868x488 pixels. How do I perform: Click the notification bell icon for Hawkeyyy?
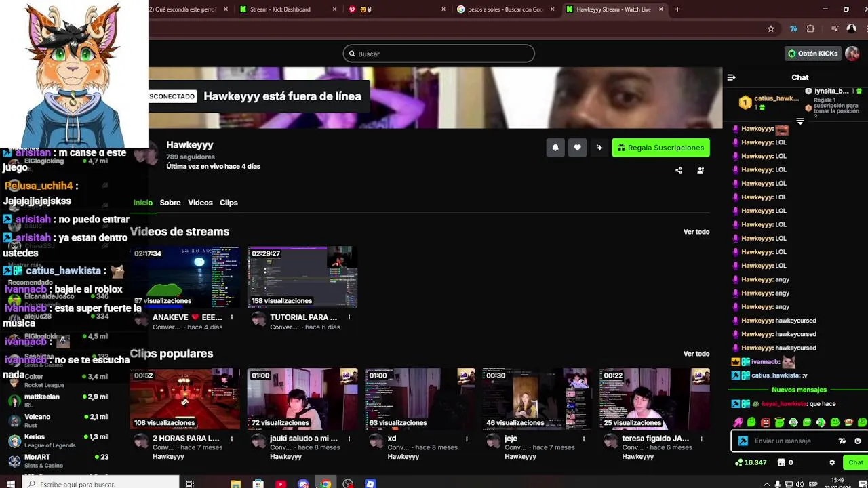coord(555,148)
